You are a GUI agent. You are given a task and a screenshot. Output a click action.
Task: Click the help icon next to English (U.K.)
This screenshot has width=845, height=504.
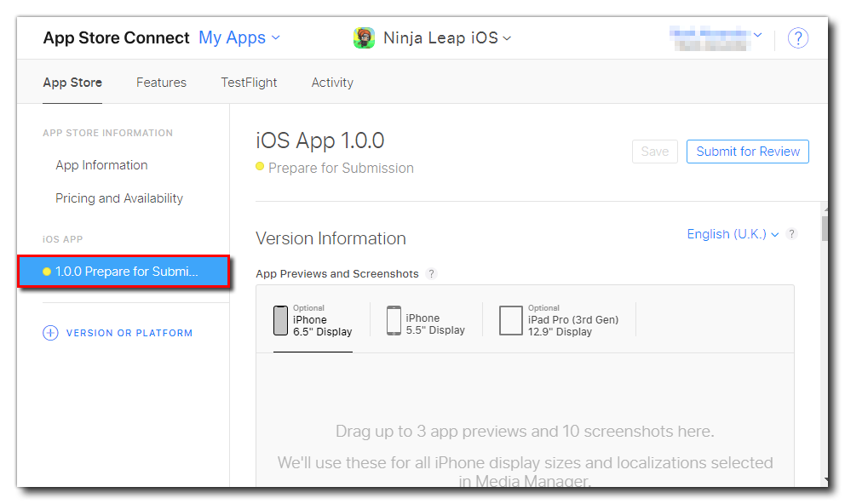pyautogui.click(x=792, y=234)
